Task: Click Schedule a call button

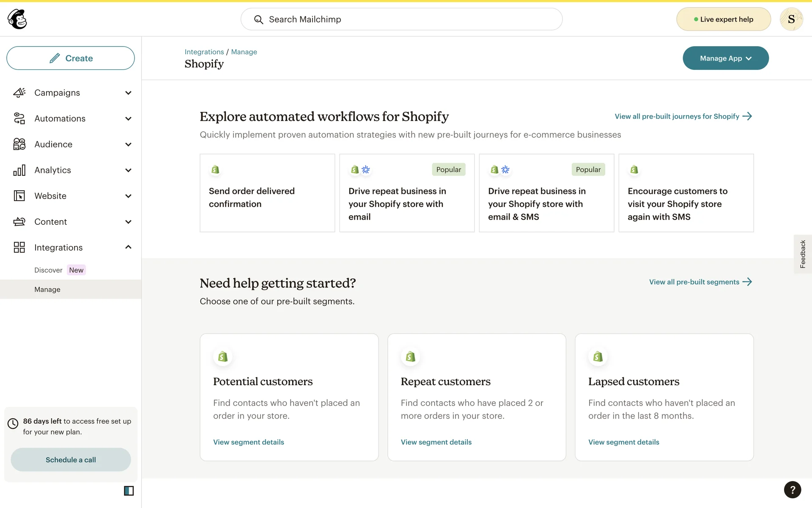Action: click(71, 460)
